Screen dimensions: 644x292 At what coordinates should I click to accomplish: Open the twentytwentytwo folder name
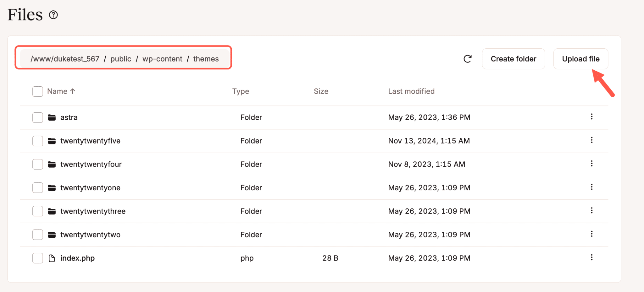coord(90,235)
